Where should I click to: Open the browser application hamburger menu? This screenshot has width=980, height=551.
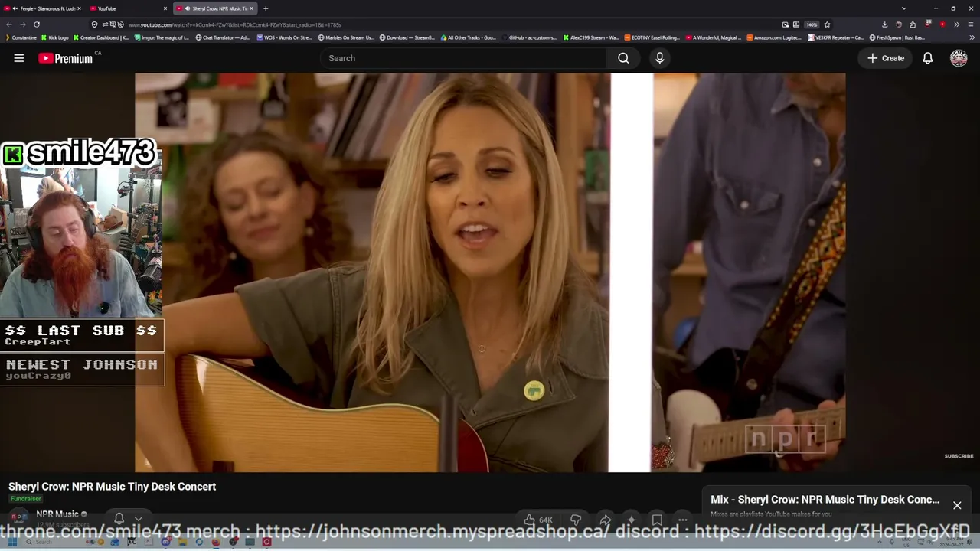(x=971, y=24)
